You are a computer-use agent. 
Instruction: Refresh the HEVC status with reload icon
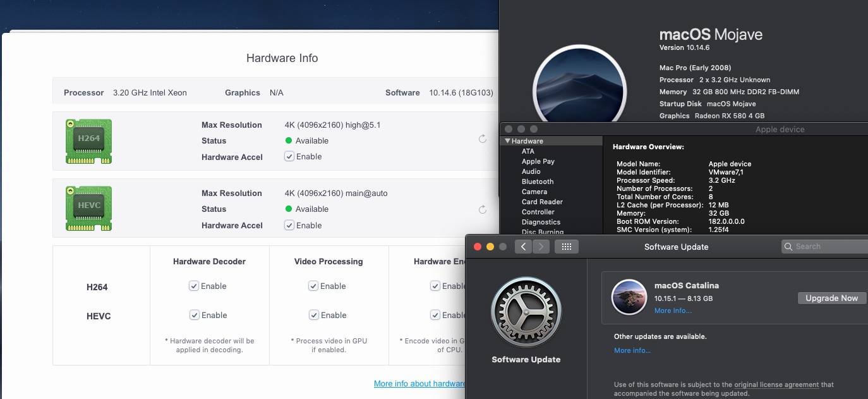click(483, 209)
